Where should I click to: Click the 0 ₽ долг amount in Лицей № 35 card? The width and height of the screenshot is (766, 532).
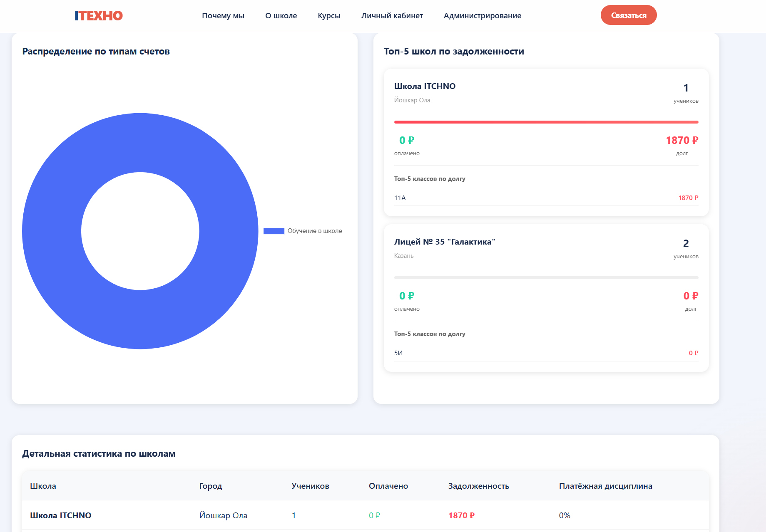(x=691, y=296)
